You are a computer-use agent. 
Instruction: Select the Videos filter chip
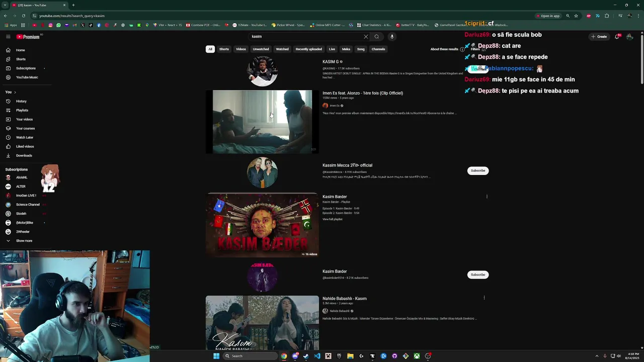[x=241, y=49]
